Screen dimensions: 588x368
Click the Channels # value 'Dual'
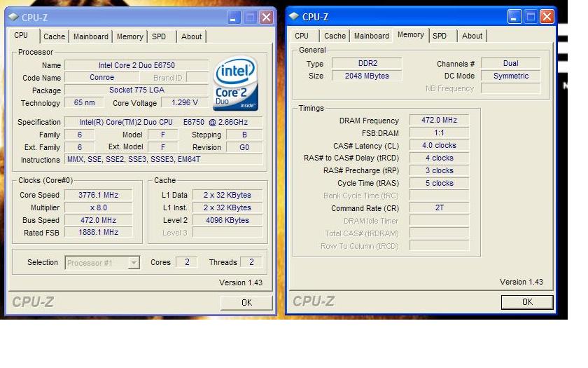point(511,63)
